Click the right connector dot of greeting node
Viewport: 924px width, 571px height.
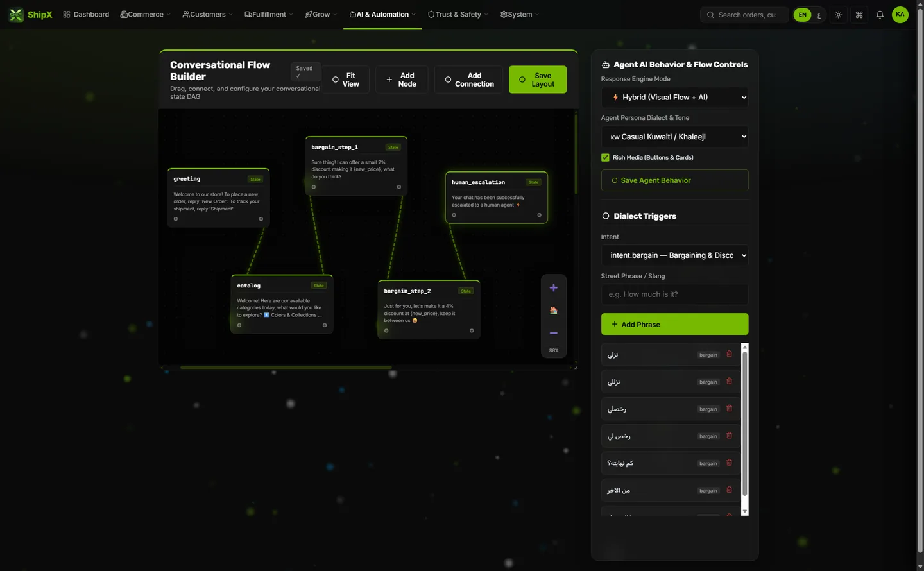coord(261,219)
